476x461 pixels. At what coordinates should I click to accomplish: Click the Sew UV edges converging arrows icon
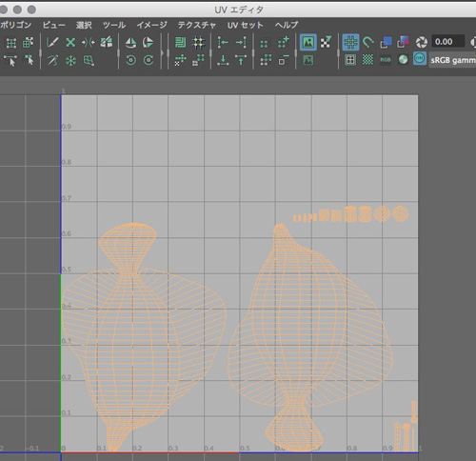[89, 42]
